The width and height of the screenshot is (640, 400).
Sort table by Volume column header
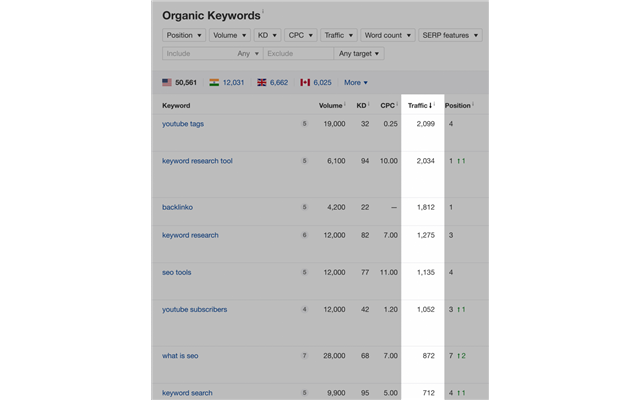click(331, 105)
